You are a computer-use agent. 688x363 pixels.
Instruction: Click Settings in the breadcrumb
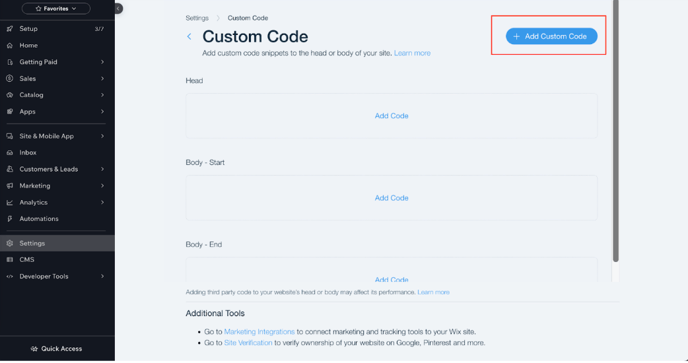tap(197, 18)
